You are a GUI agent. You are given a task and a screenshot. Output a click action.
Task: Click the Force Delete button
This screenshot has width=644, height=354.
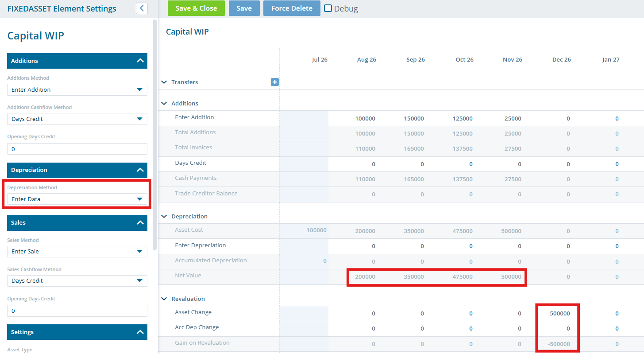tap(292, 8)
